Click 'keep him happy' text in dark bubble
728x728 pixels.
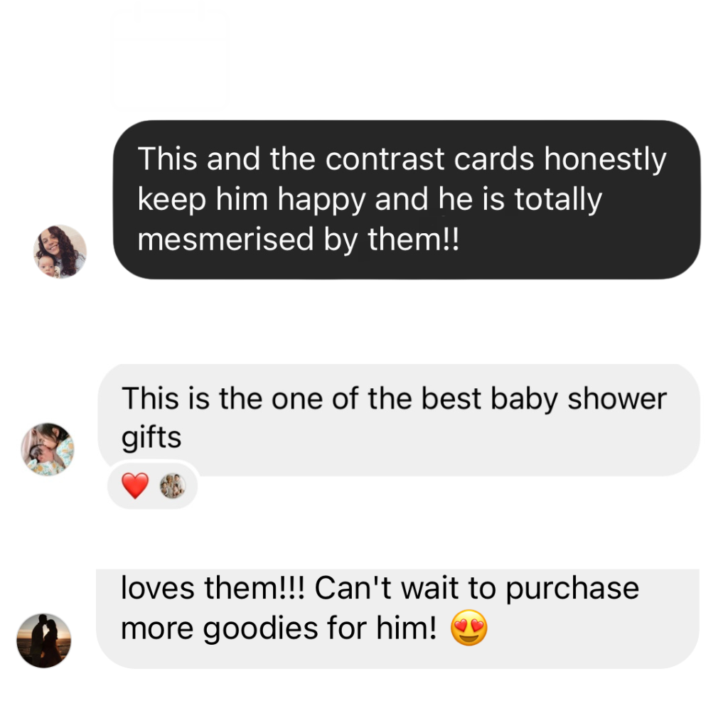252,200
